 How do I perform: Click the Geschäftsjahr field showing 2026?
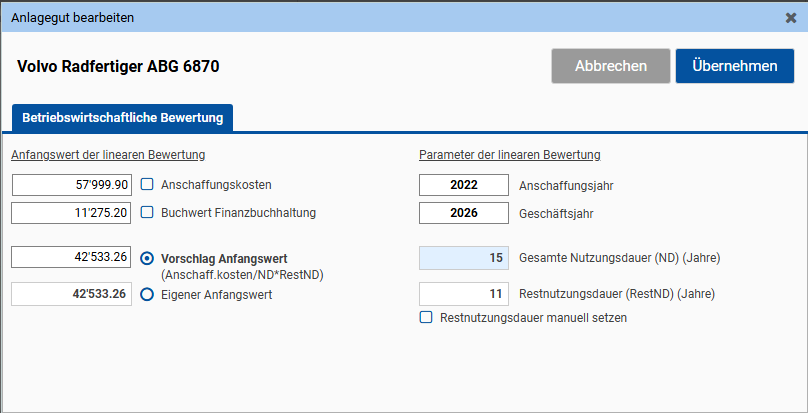coord(464,213)
